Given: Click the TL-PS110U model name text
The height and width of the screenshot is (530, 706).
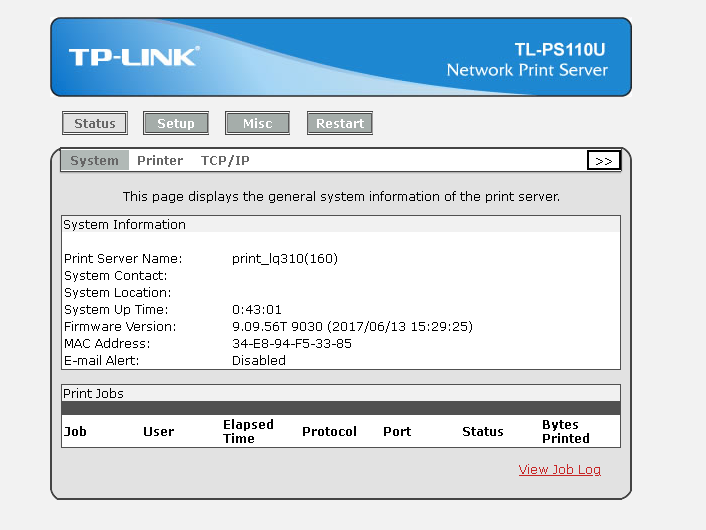Looking at the screenshot, I should (560, 50).
